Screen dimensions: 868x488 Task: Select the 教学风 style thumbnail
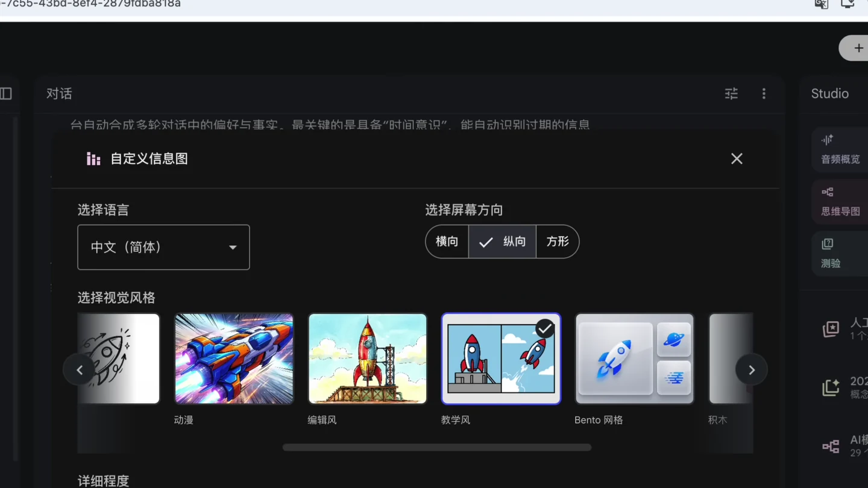501,358
